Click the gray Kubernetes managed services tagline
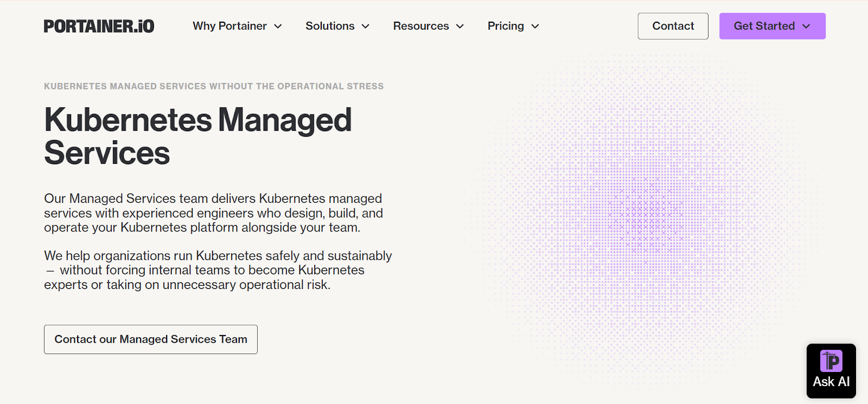 click(214, 86)
